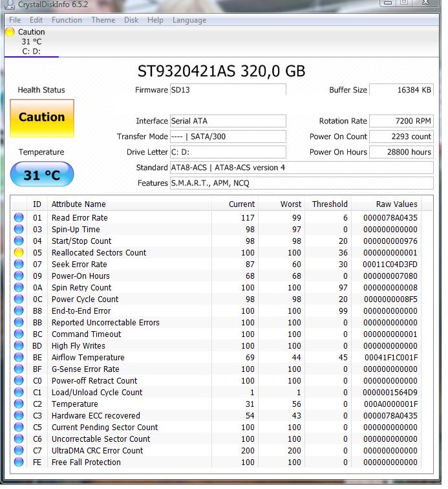This screenshot has height=489, width=448.
Task: Click raw value 00011C04D3FD
Action: click(390, 264)
